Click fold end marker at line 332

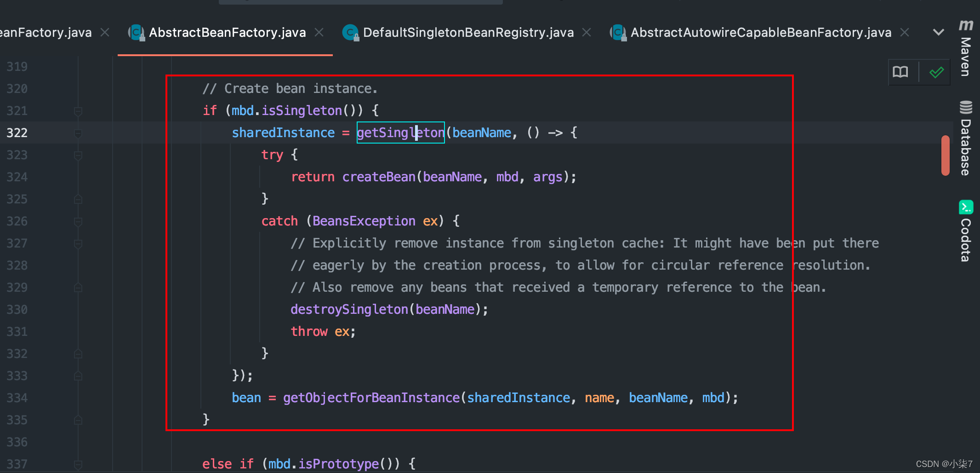point(78,354)
